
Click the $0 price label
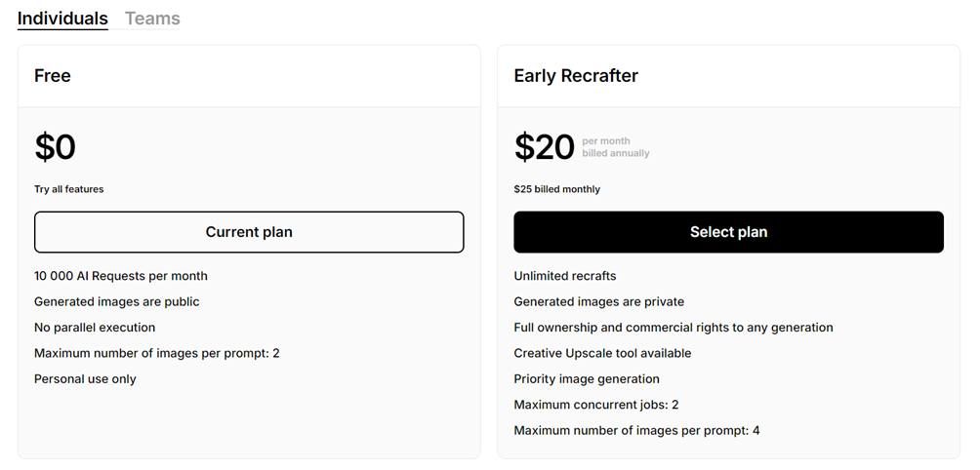[x=56, y=147]
